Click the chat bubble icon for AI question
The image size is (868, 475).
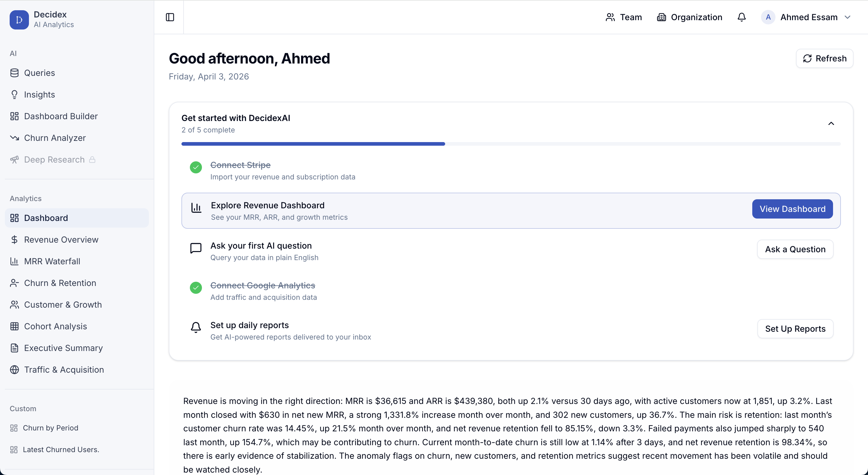(x=196, y=248)
